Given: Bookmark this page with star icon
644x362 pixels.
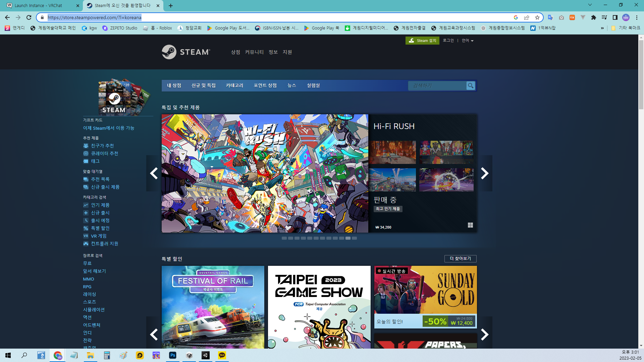Looking at the screenshot, I should pos(537,17).
